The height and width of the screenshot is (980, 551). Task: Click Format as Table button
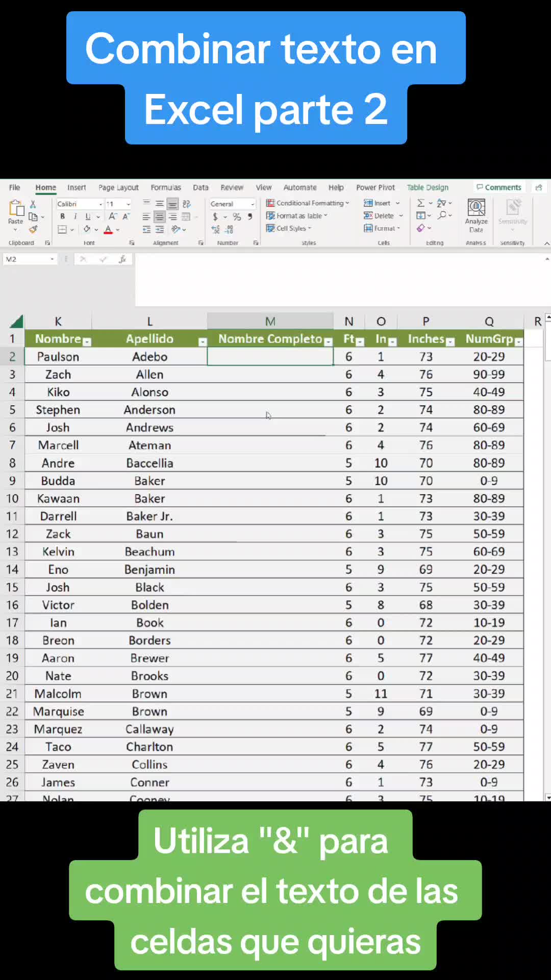pos(297,216)
